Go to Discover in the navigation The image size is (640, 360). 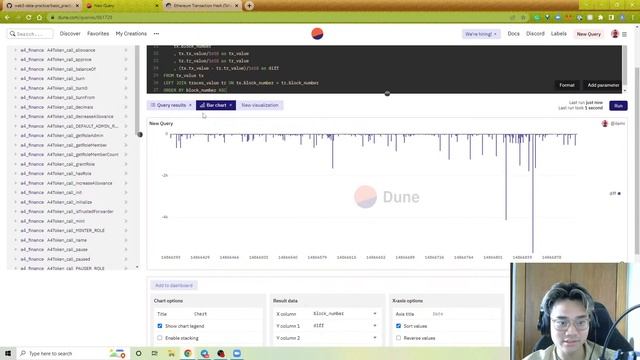[70, 33]
